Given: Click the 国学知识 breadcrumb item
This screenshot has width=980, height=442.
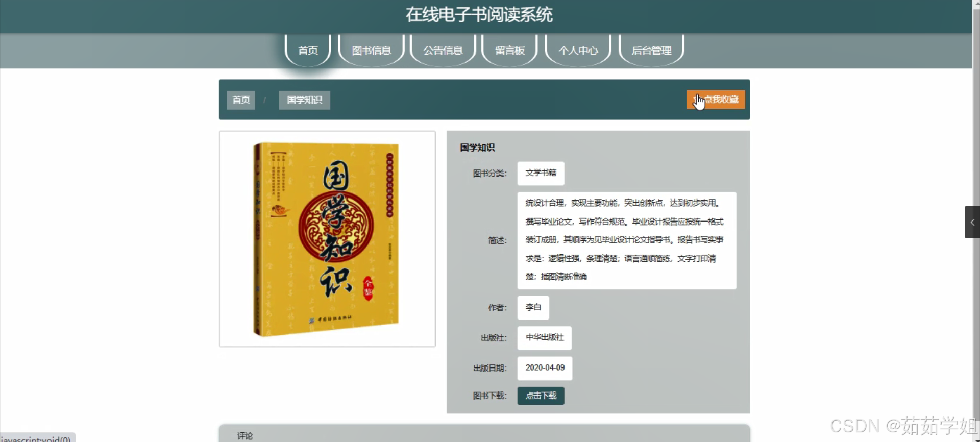Looking at the screenshot, I should coord(304,100).
